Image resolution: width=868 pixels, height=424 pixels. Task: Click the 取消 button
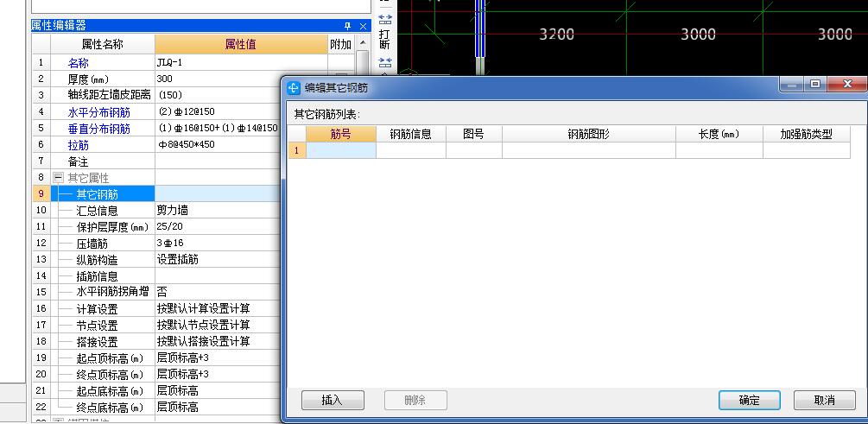[x=824, y=400]
